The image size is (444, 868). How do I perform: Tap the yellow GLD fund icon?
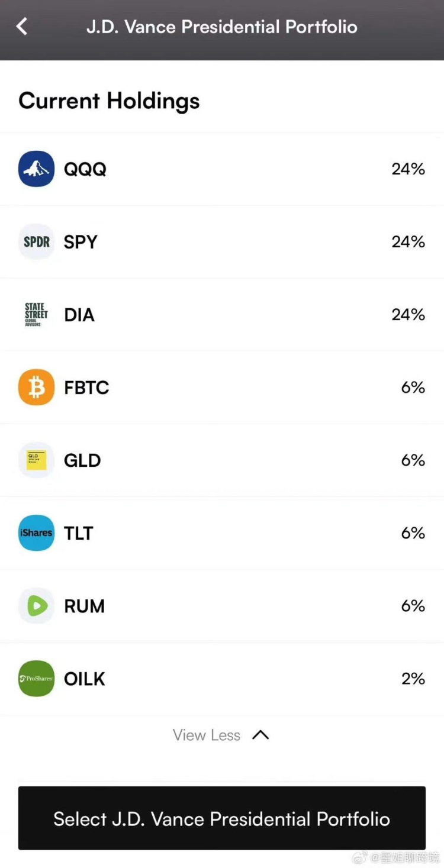pyautogui.click(x=36, y=460)
